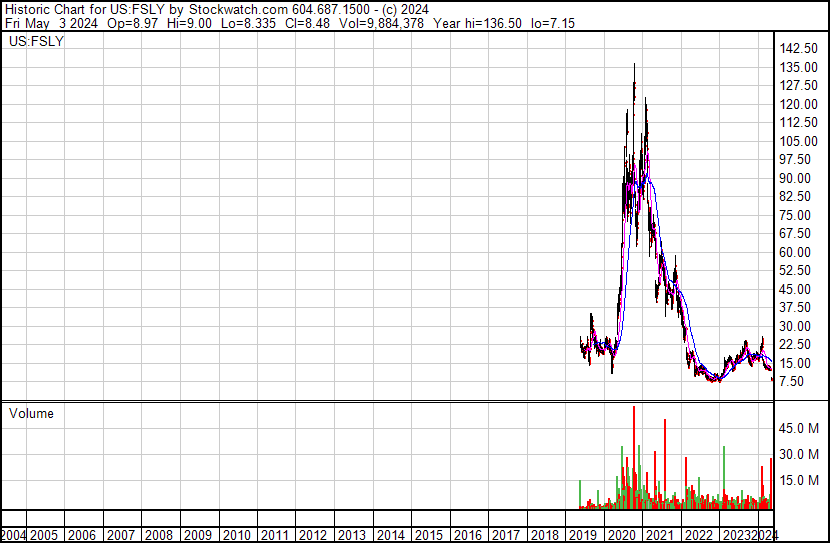Click the price peak near 136.50 in 2020

click(634, 66)
